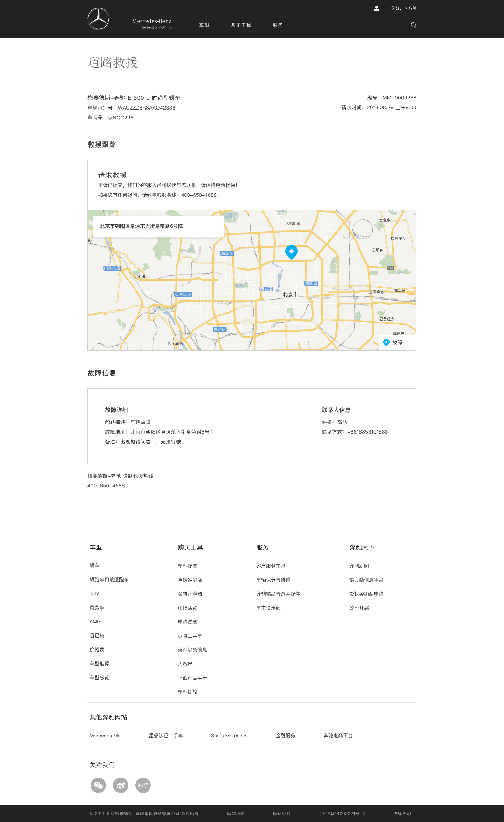Open footer link 咨询销售信息
This screenshot has width=504, height=822.
tap(192, 650)
